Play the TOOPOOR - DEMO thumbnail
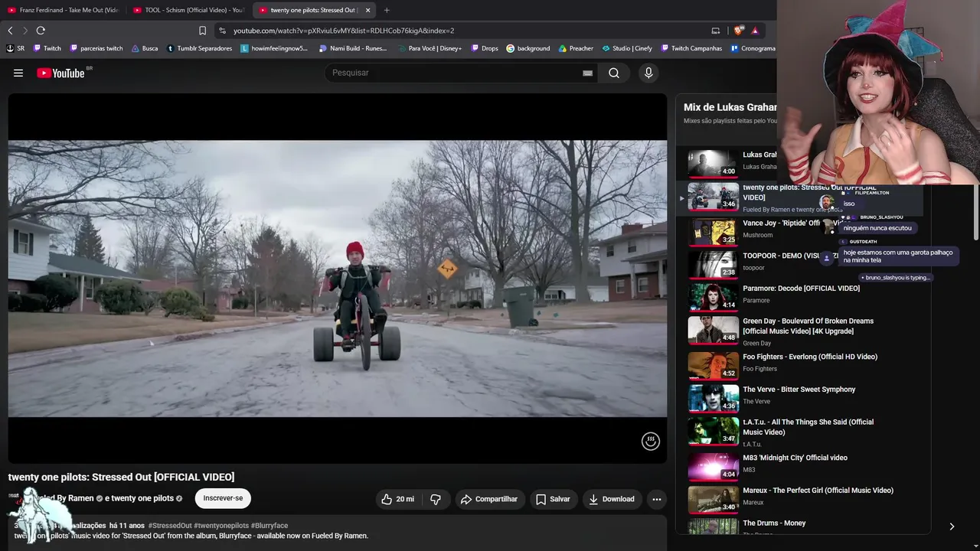Screen dimensions: 980x551 (x=713, y=264)
